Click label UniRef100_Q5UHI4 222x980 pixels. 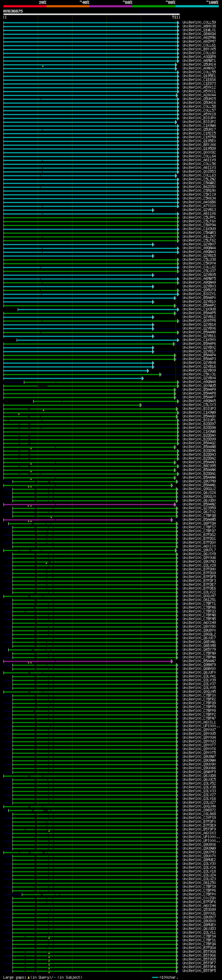click(x=199, y=65)
